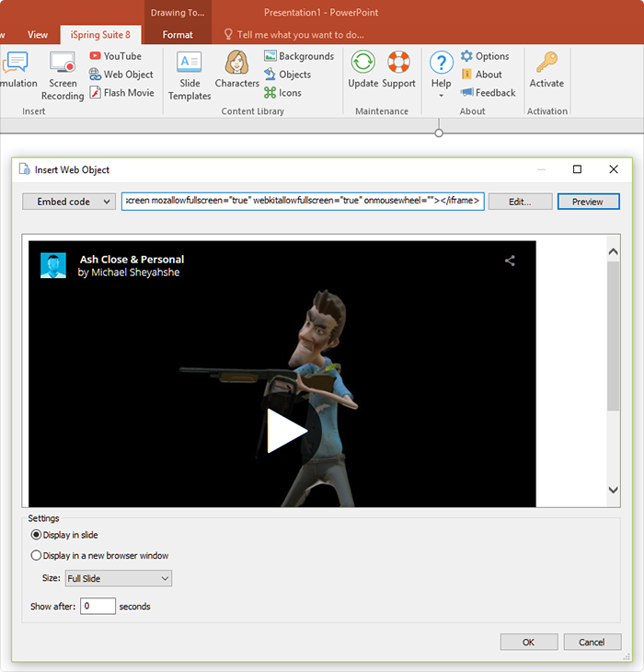Open the Help button
This screenshot has height=672, width=644.
click(441, 69)
